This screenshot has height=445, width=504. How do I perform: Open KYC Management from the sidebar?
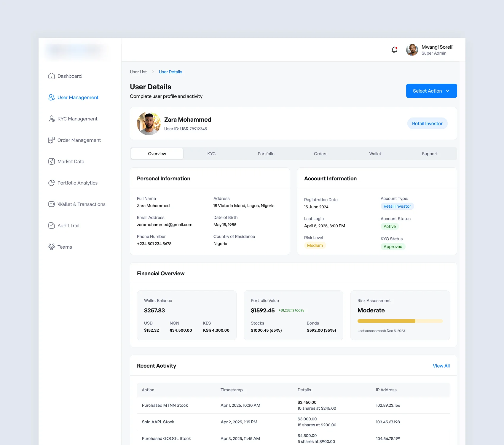point(77,119)
